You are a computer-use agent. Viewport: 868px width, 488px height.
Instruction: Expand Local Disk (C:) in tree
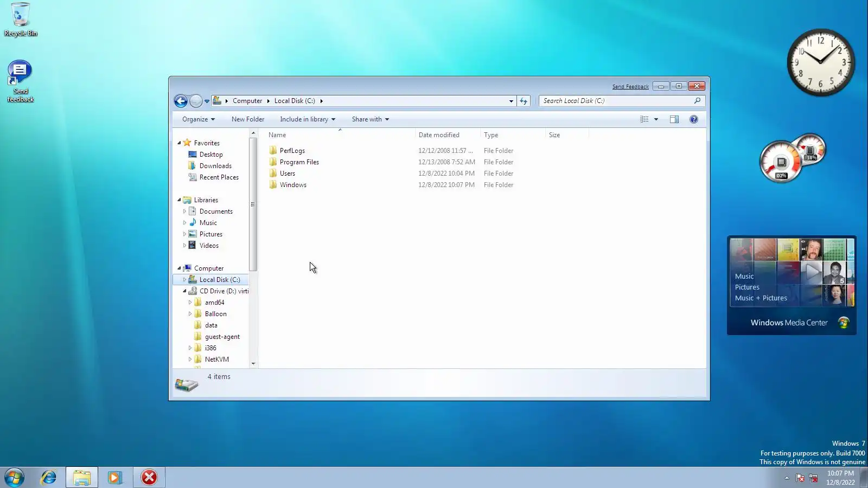tap(184, 280)
